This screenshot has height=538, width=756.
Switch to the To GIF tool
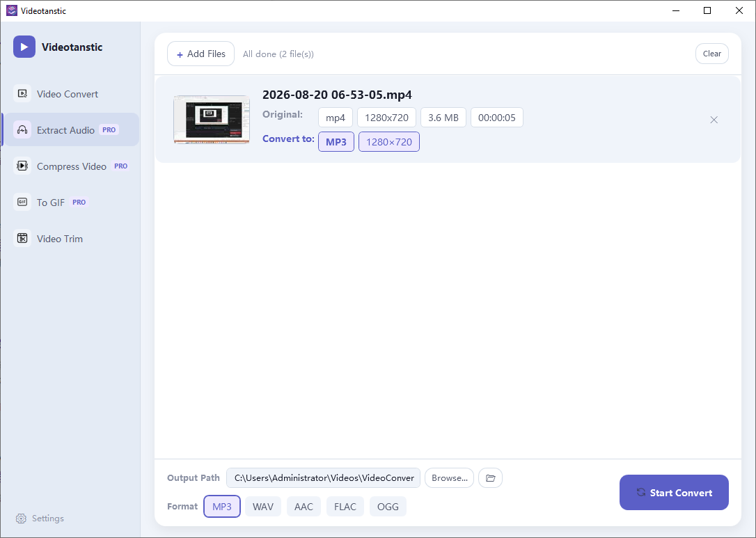click(71, 202)
